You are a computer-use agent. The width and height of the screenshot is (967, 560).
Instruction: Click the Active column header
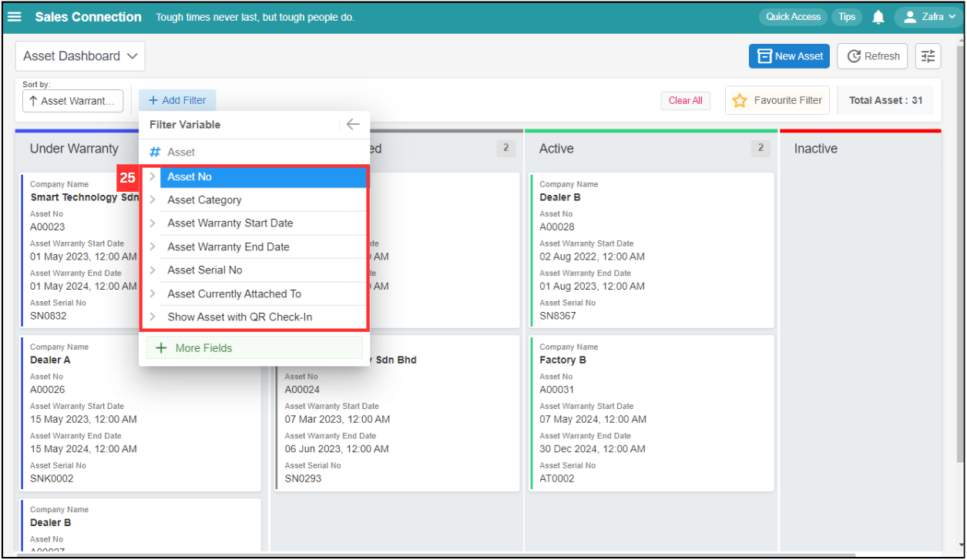click(556, 149)
